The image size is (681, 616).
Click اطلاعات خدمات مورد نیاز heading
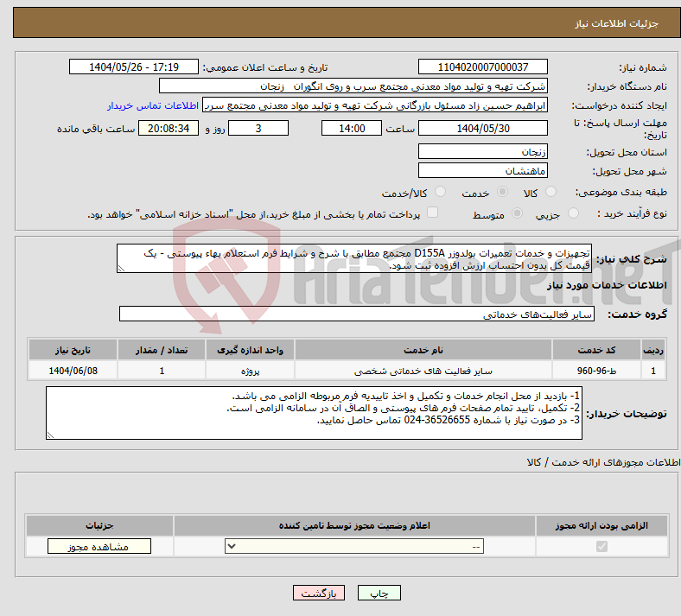point(607,285)
